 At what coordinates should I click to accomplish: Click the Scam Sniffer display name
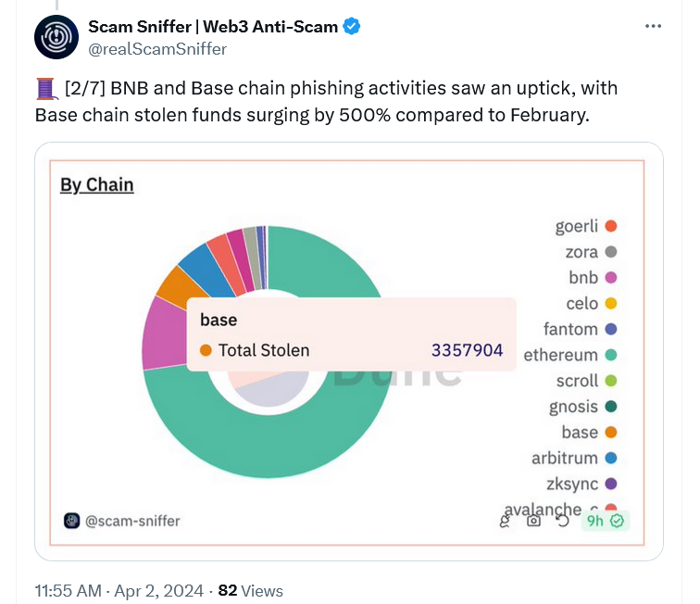[213, 27]
